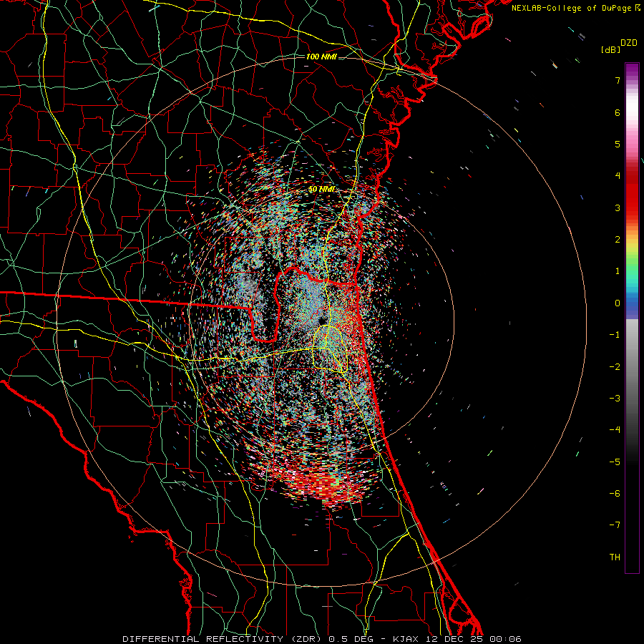Screen dimensions: 644x644
Task: Click the 0.5 DEG elevation angle in the caption
Action: 351,639
